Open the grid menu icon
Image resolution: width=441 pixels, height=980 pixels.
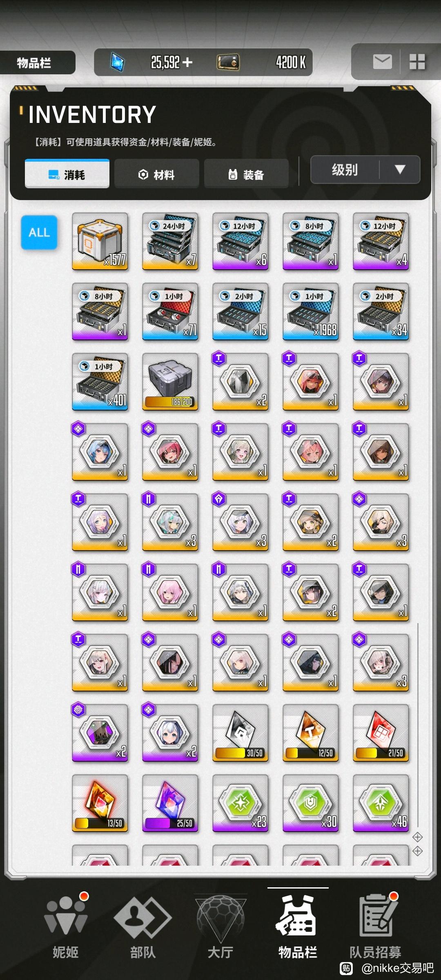pos(417,62)
